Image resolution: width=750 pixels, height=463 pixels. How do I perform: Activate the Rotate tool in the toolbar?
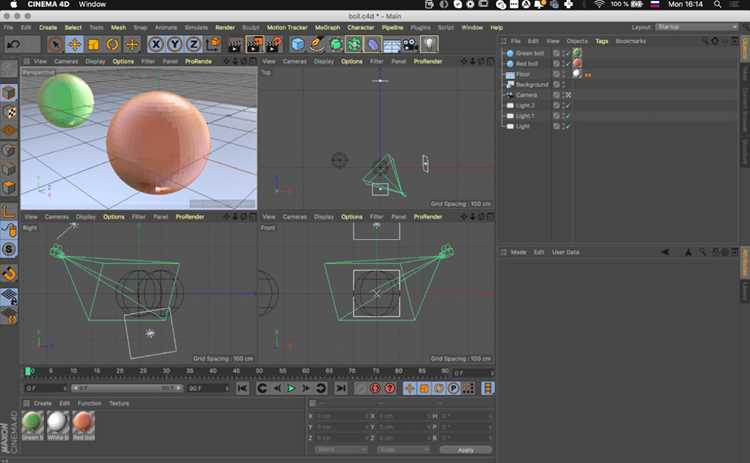coord(112,44)
